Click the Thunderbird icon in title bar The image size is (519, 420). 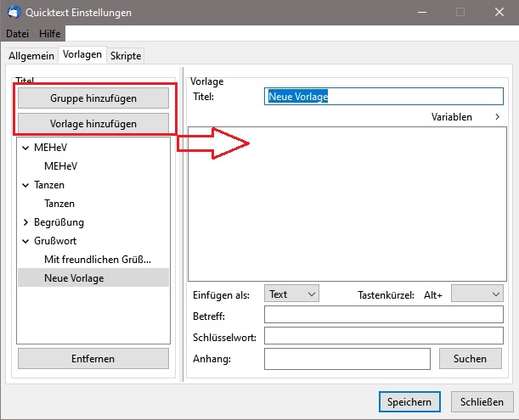[x=13, y=13]
